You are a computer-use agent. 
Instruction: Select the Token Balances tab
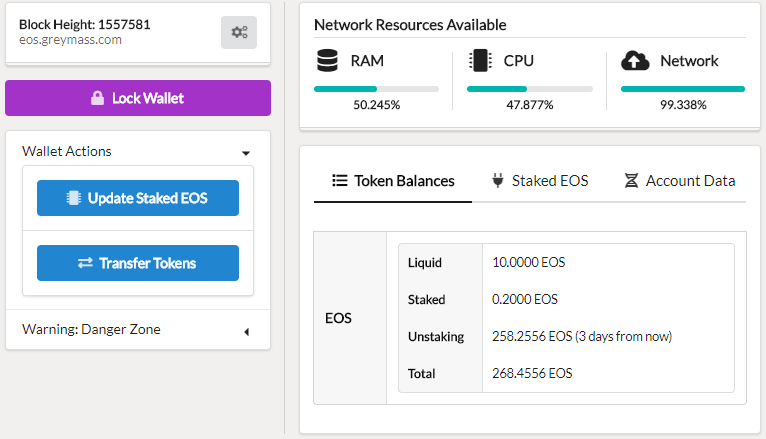[393, 181]
